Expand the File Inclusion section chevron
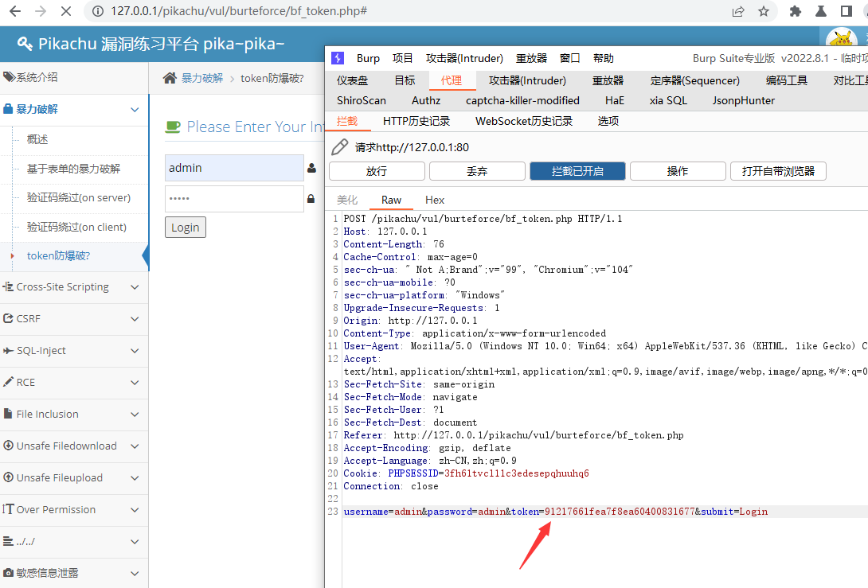This screenshot has height=588, width=868. (x=135, y=415)
